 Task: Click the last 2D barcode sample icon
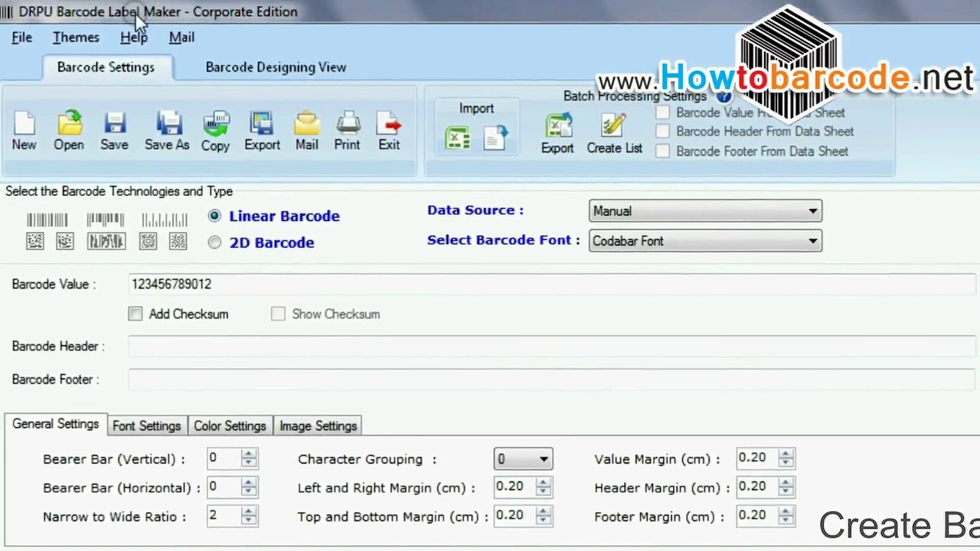[x=178, y=241]
